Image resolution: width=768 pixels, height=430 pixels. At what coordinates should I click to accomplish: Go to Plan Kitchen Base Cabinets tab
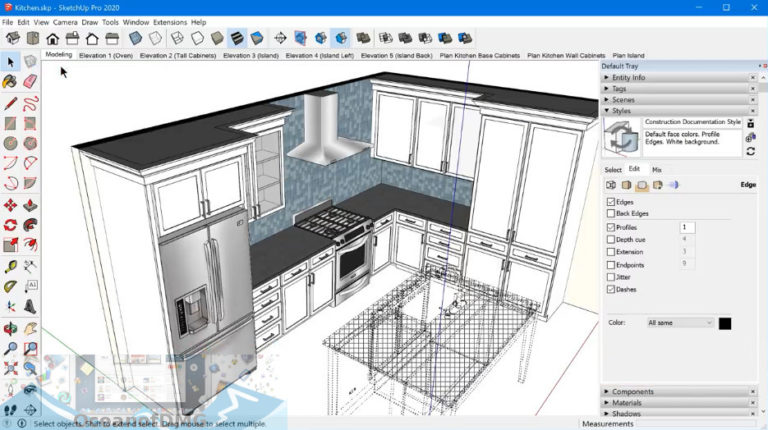click(x=480, y=55)
